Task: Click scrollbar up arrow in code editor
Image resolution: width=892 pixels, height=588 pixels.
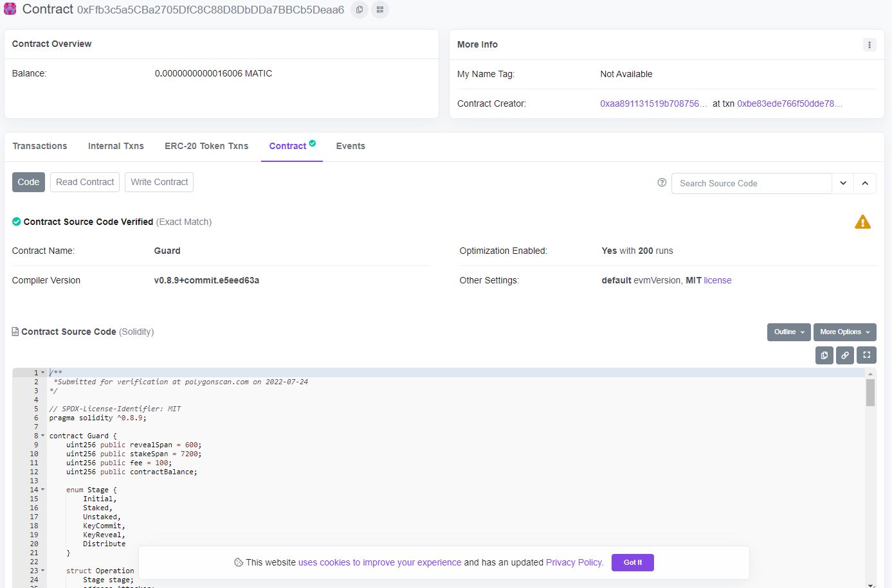Action: coord(870,373)
